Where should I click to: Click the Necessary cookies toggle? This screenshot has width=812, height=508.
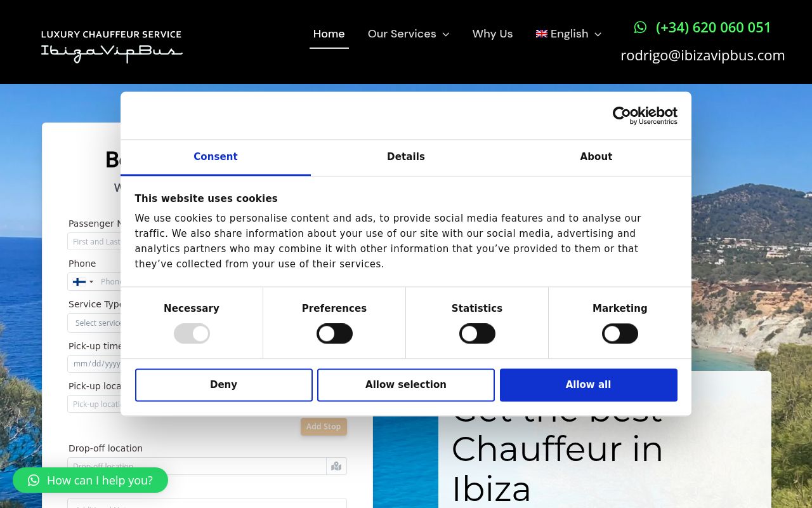(192, 333)
